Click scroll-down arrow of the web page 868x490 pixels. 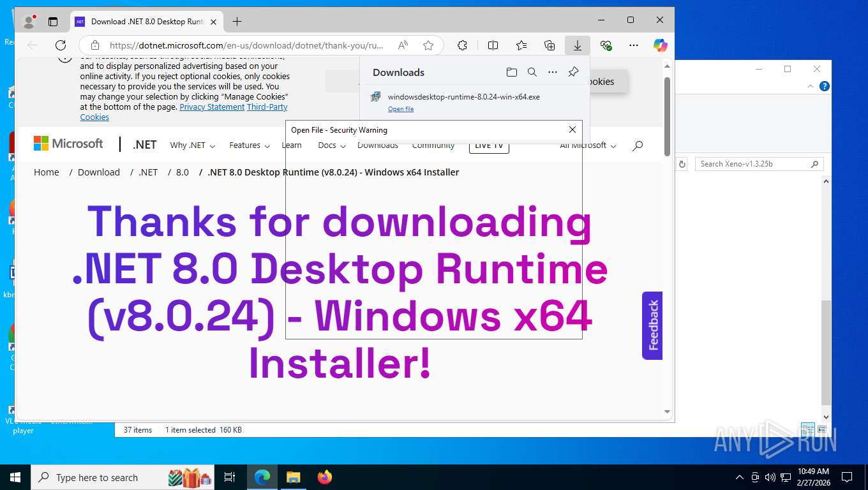click(667, 412)
